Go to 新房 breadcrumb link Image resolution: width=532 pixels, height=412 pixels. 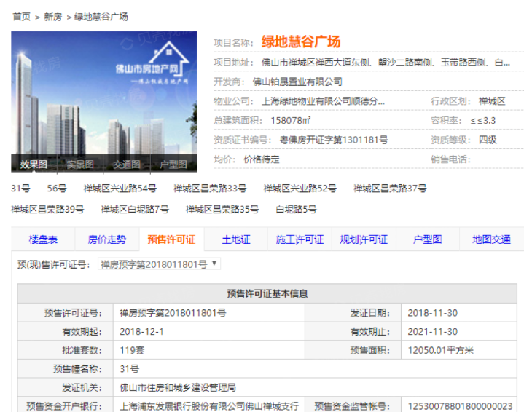(52, 16)
